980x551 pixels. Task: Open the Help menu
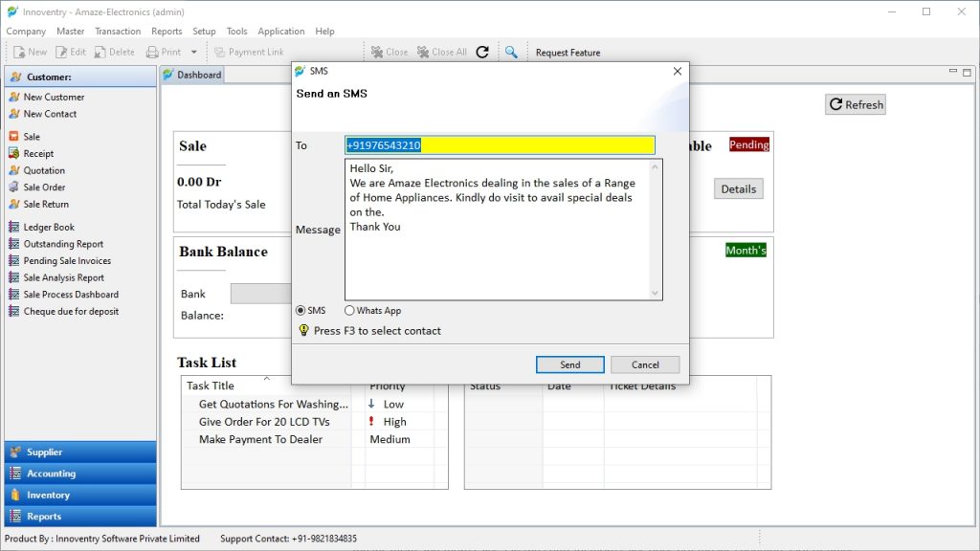[324, 32]
